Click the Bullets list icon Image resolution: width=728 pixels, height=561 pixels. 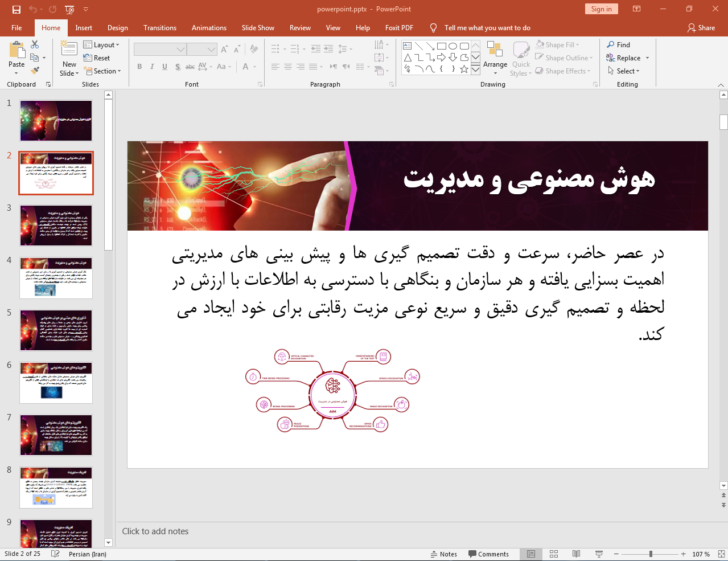(275, 49)
